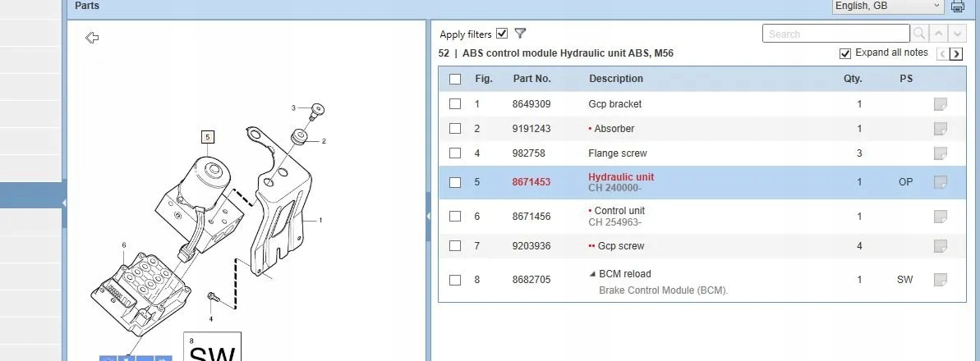Viewport: 980px width, 361px height.
Task: Open the English, GB language dropdown
Action: click(887, 7)
